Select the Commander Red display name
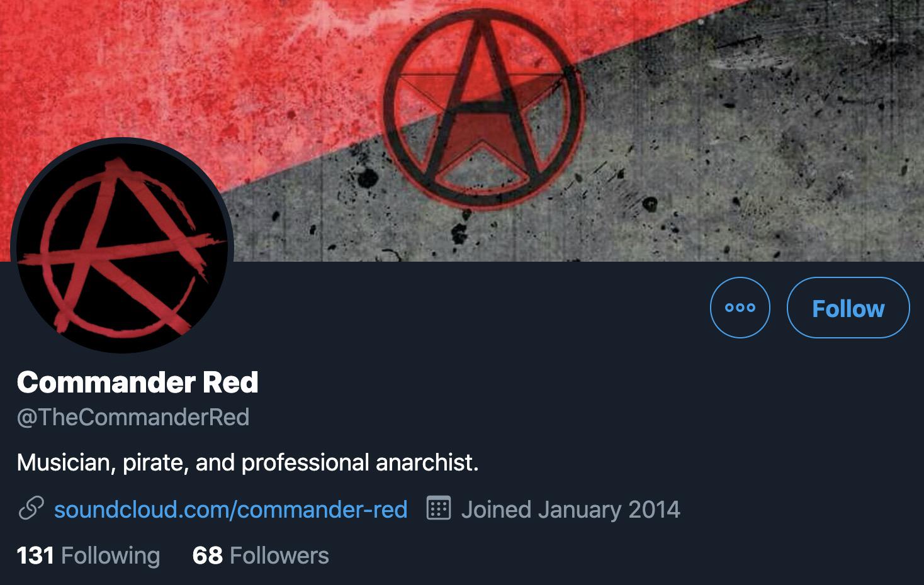Screen dimensions: 924x585 coord(138,382)
